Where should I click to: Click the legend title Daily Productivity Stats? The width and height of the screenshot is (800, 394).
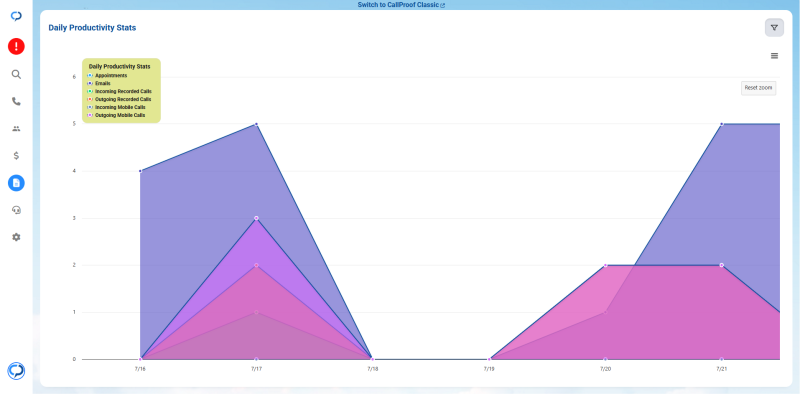(x=119, y=66)
